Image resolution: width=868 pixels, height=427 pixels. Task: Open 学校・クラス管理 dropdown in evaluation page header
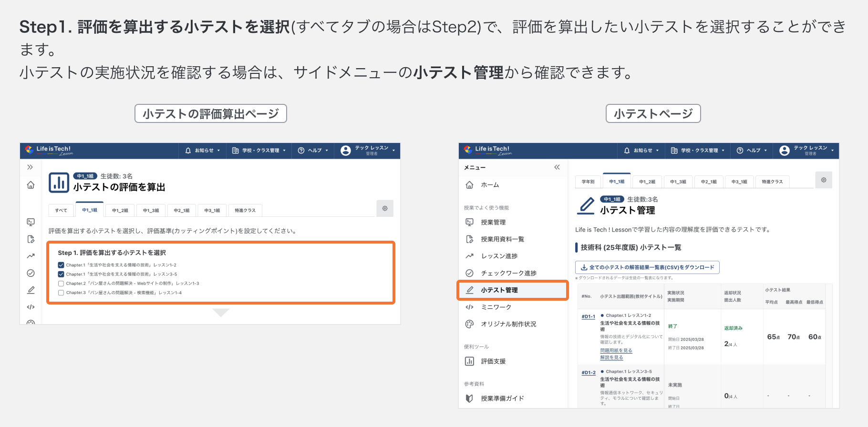[x=258, y=151]
